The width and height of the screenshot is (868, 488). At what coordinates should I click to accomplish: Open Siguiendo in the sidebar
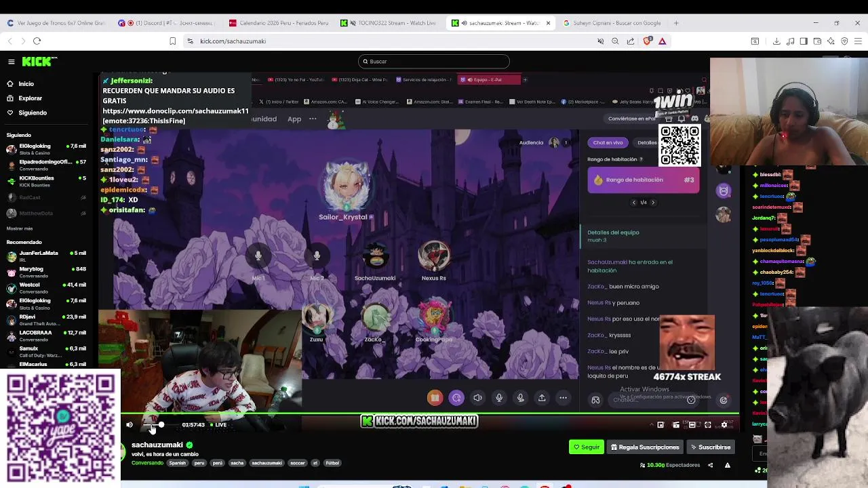(33, 113)
